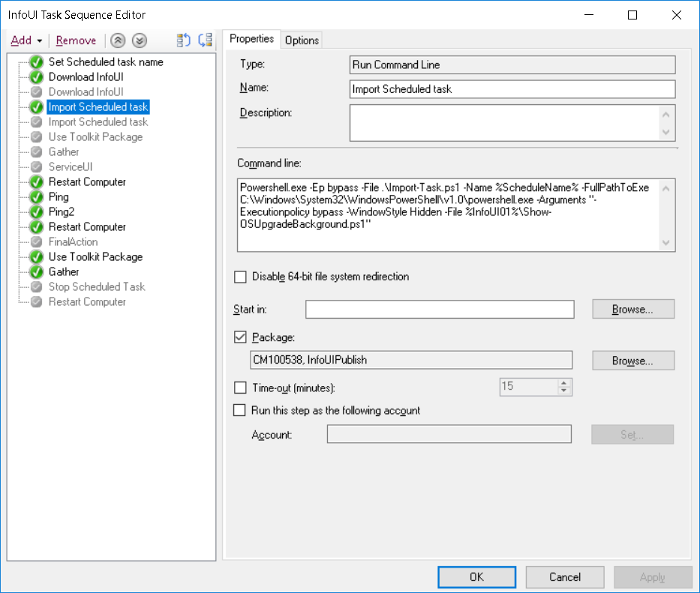Click gray icon of disabled Import Scheduled task
Screen dimensions: 700x593
(x=37, y=122)
